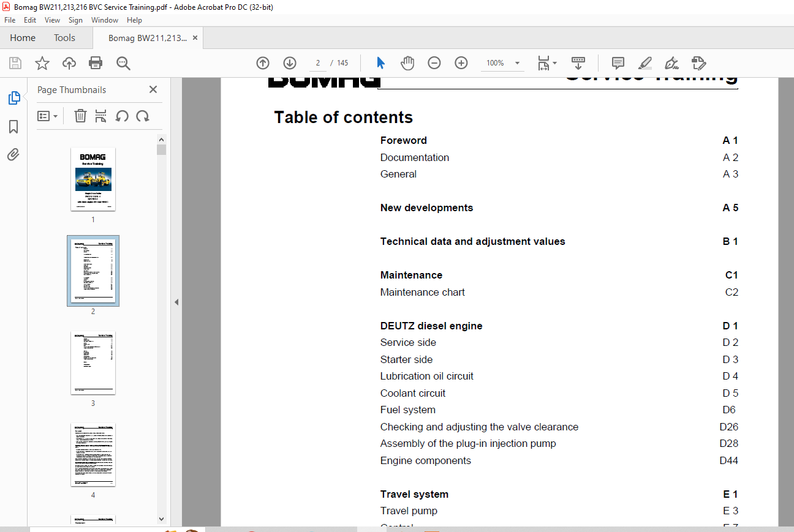Viewport: 794px width, 532px height.
Task: Click the stamp tool icon
Action: coord(699,63)
